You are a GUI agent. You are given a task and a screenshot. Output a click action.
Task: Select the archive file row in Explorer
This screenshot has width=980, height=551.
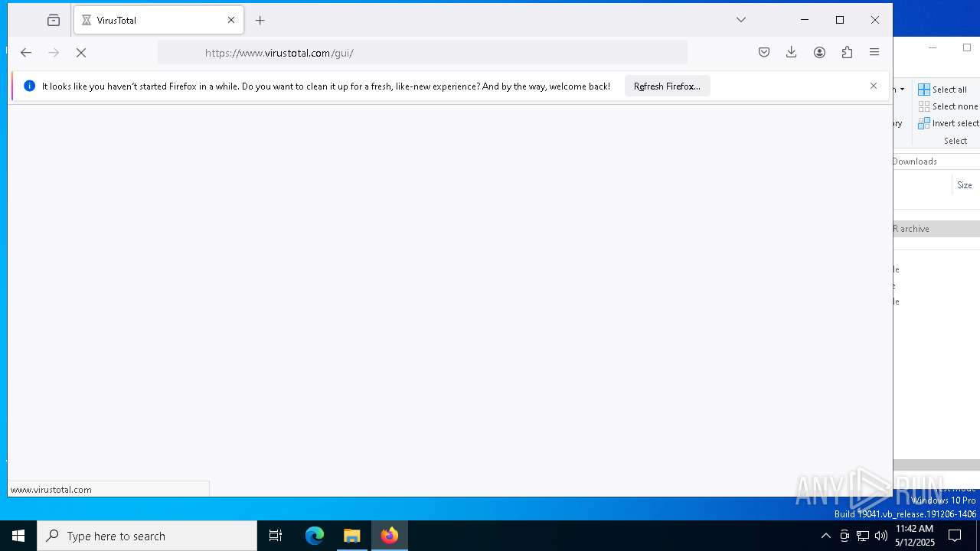[936, 229]
